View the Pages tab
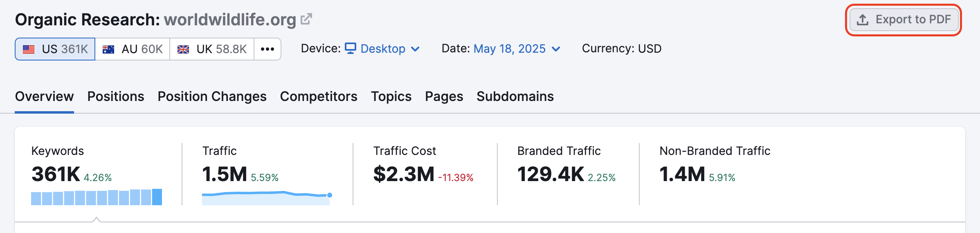Image resolution: width=980 pixels, height=233 pixels. (444, 96)
